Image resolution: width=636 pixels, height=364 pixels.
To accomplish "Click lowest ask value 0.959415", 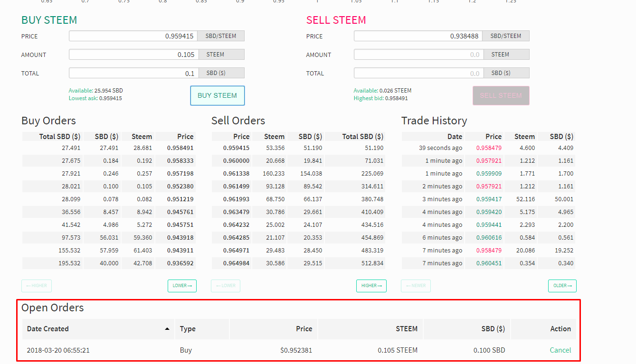I will [110, 98].
